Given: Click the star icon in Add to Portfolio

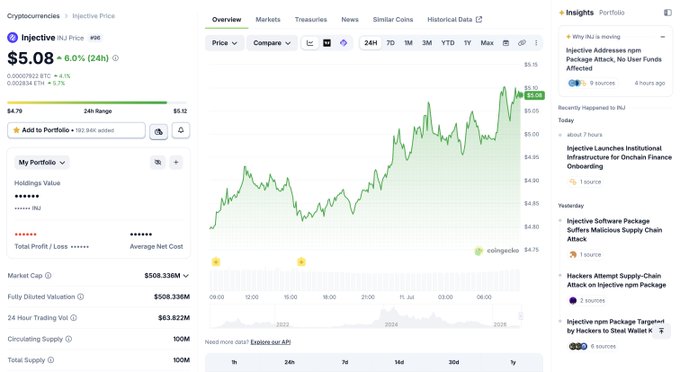Looking at the screenshot, I should coord(16,130).
